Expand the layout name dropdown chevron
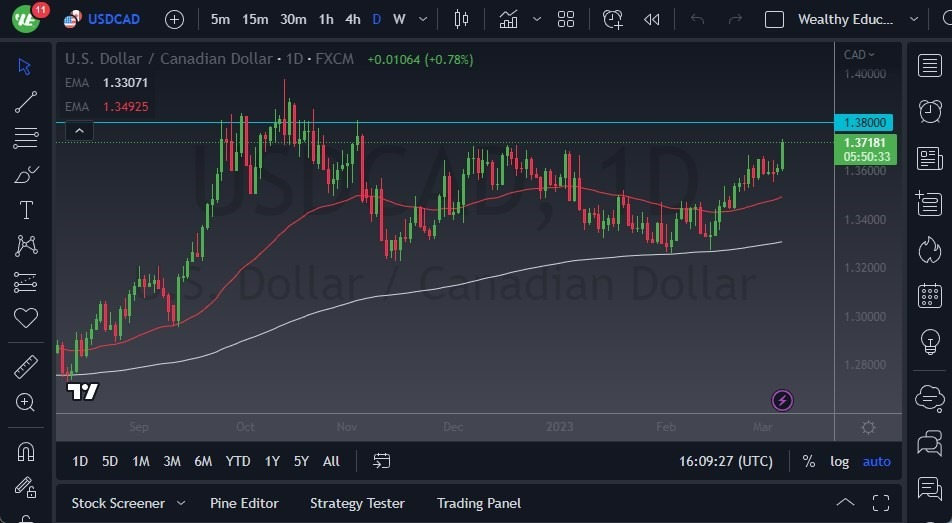This screenshot has width=952, height=523. coord(914,19)
